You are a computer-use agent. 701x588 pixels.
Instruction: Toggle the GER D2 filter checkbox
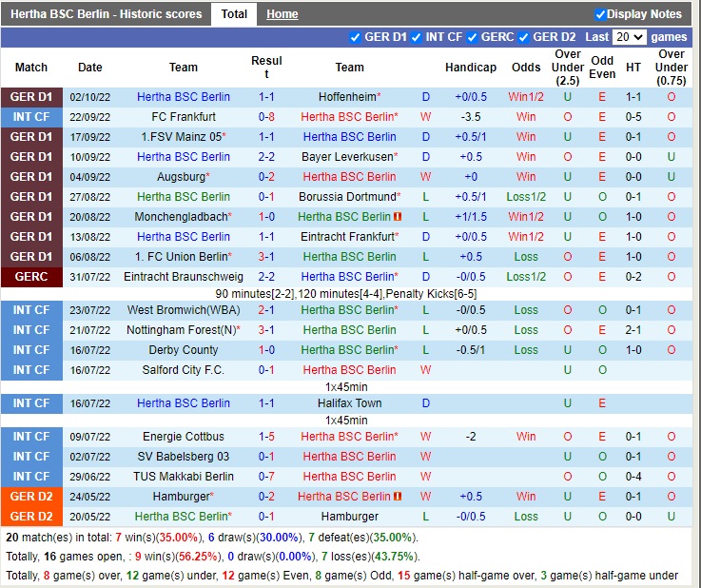click(x=524, y=37)
